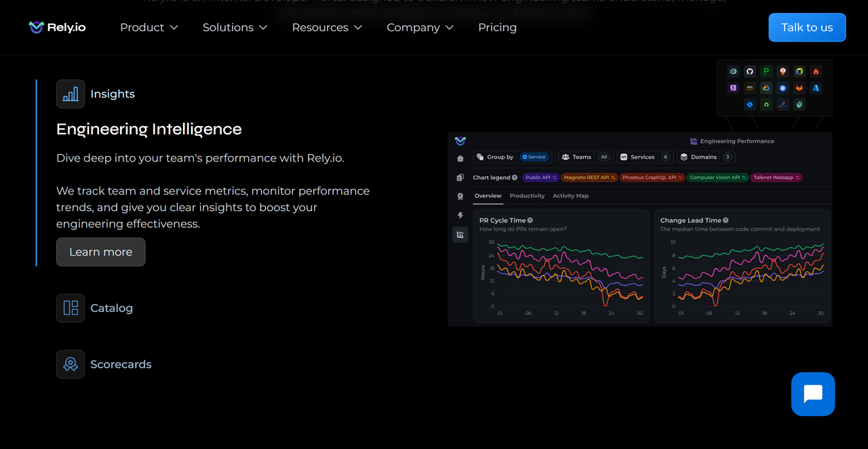
Task: Open the Group by Service selector
Action: click(513, 157)
